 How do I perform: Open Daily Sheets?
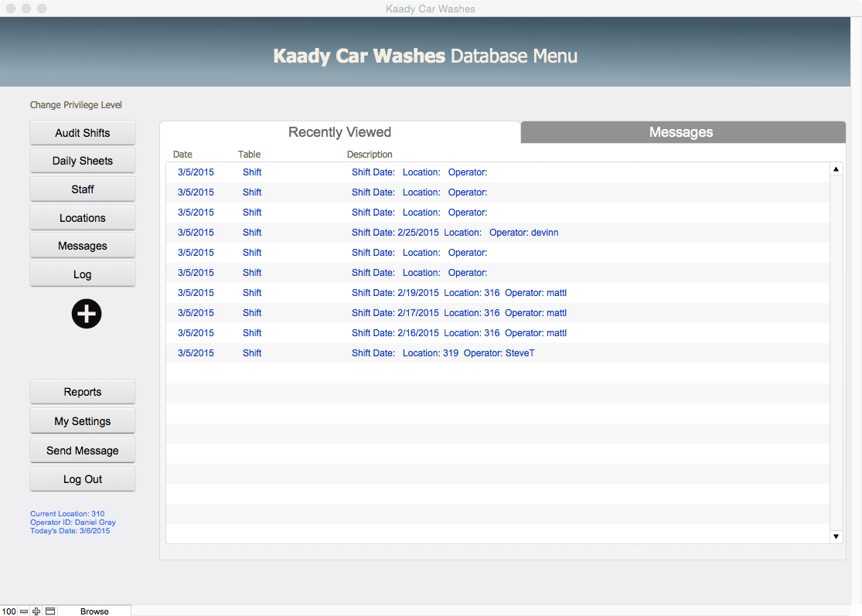(83, 161)
